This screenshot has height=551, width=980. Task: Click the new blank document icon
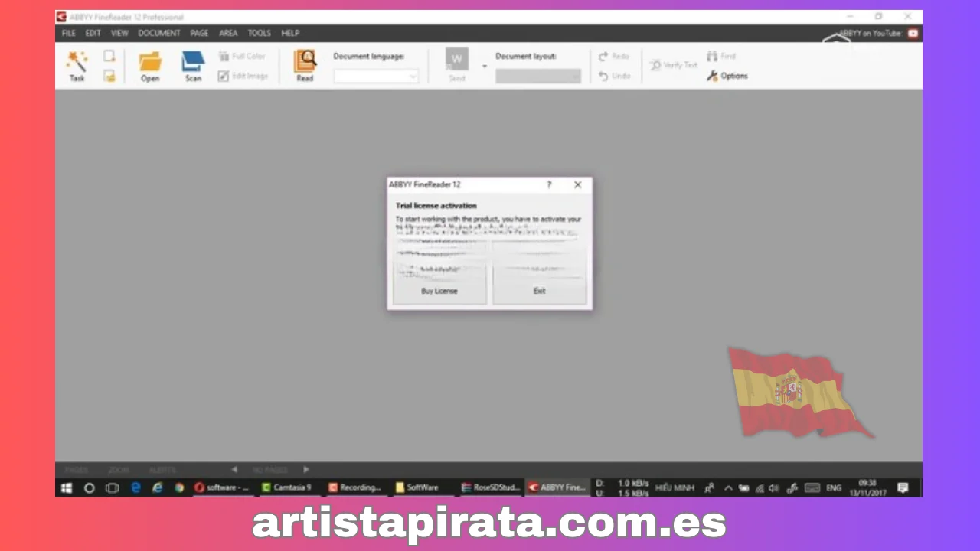[x=109, y=57]
